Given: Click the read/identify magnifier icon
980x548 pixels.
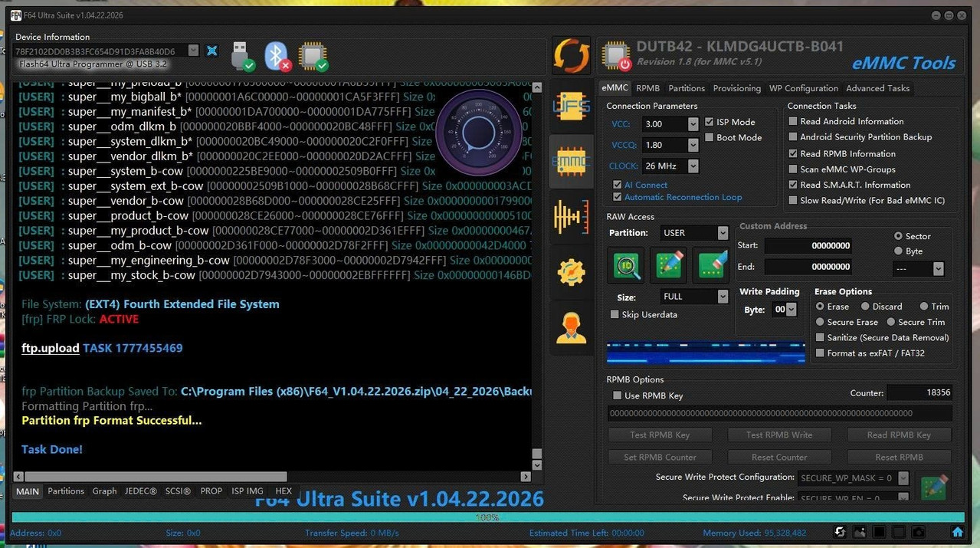Looking at the screenshot, I should (628, 265).
